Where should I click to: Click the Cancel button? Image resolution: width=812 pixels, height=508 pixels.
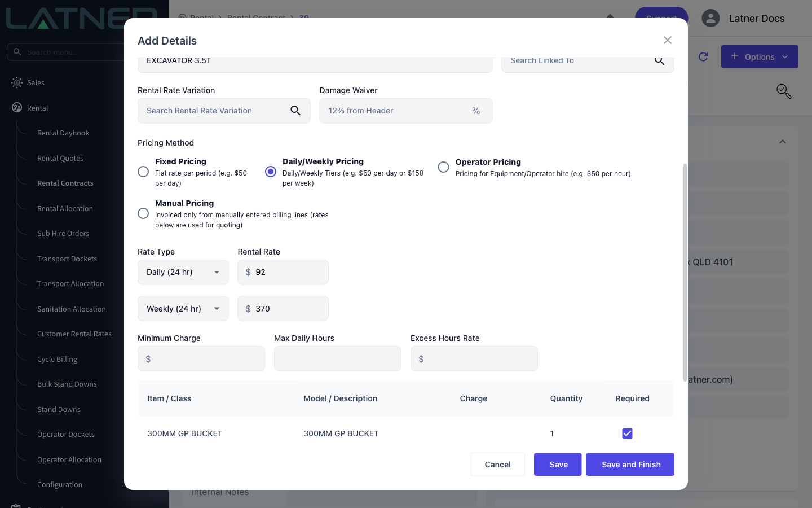(x=498, y=465)
